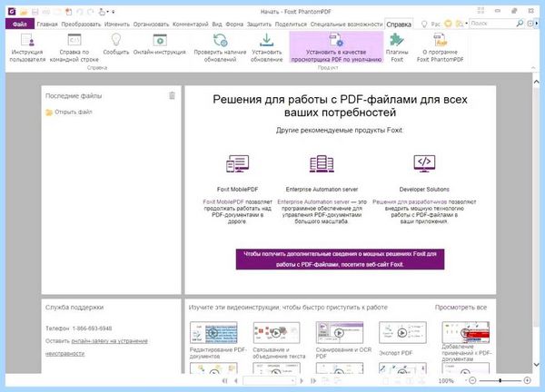Clear recent files with the trash icon
545x392 pixels.
[x=172, y=95]
